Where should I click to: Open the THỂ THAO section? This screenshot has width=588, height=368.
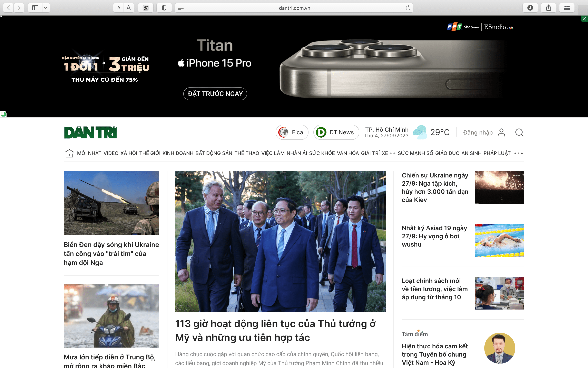[247, 153]
